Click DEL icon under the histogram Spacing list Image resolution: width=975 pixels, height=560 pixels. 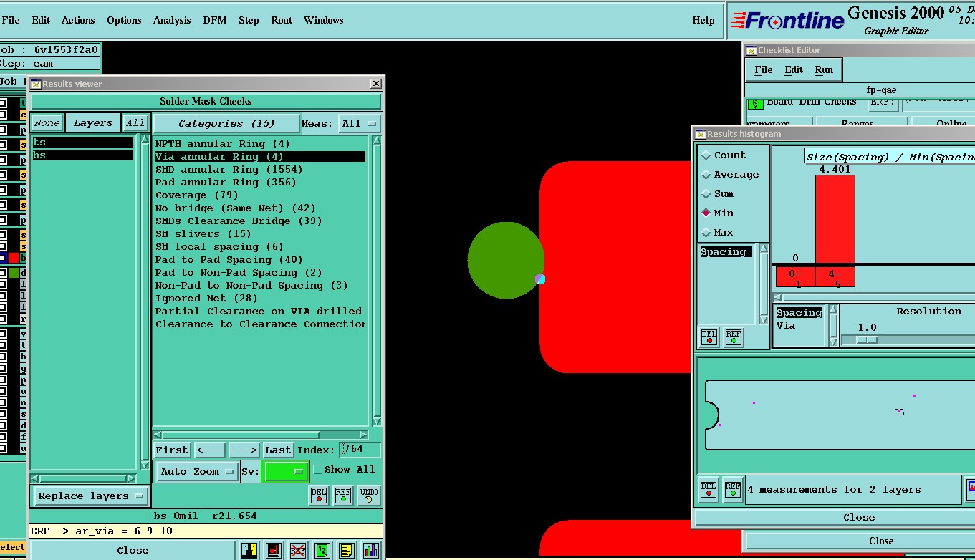709,337
